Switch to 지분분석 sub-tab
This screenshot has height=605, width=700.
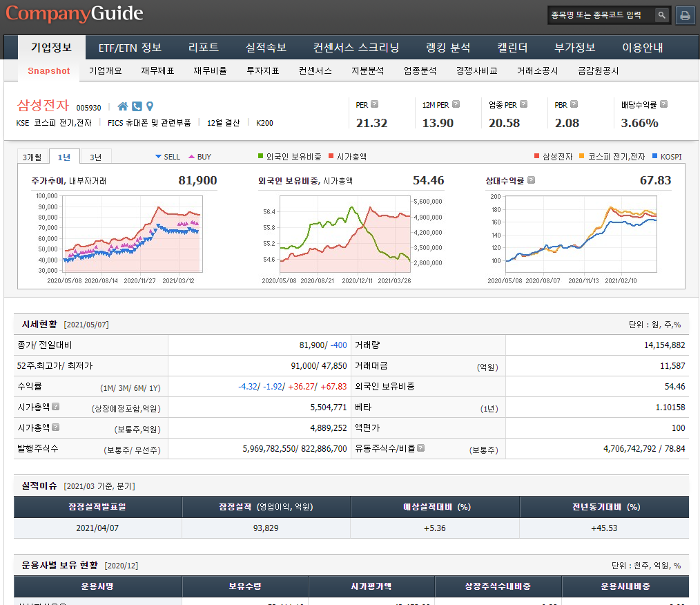click(368, 71)
